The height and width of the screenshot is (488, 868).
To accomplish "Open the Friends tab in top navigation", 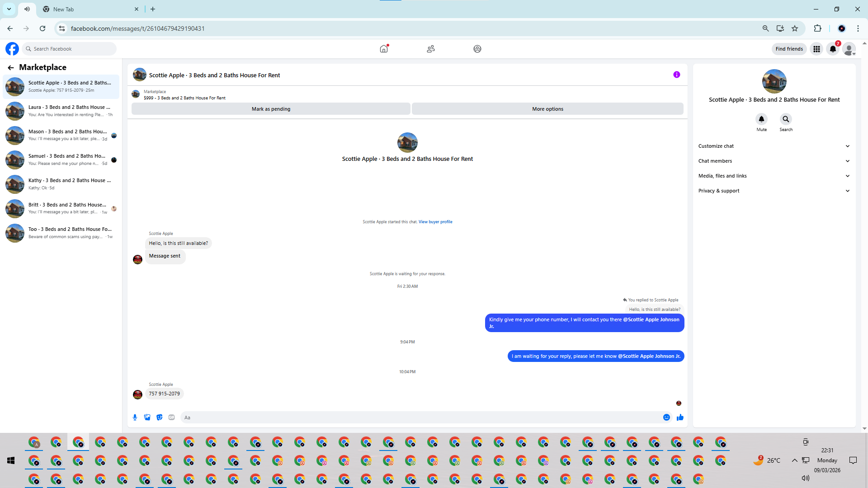I will tap(431, 49).
